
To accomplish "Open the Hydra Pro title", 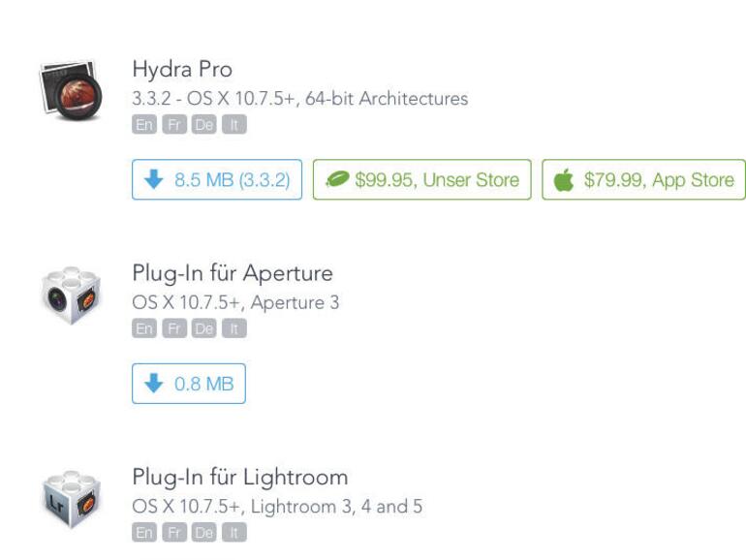I will (182, 70).
